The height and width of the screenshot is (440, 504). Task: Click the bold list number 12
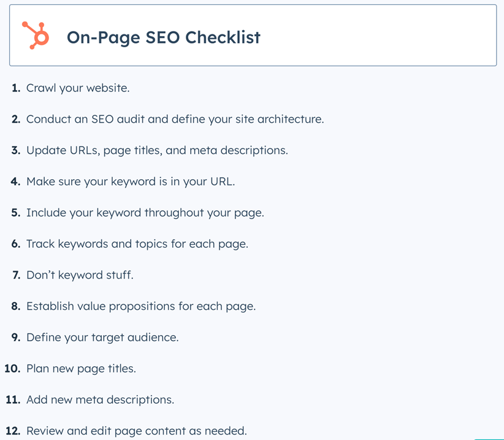[x=13, y=431]
